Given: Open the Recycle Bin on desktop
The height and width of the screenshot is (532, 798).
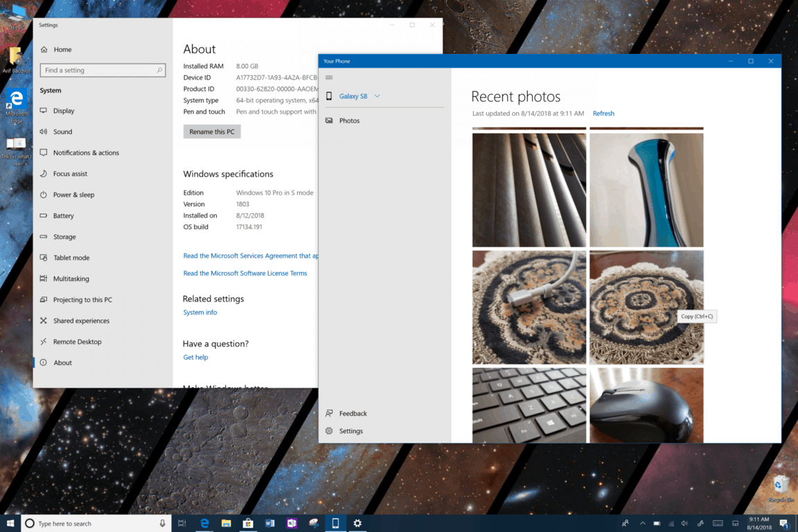Looking at the screenshot, I should [x=781, y=489].
